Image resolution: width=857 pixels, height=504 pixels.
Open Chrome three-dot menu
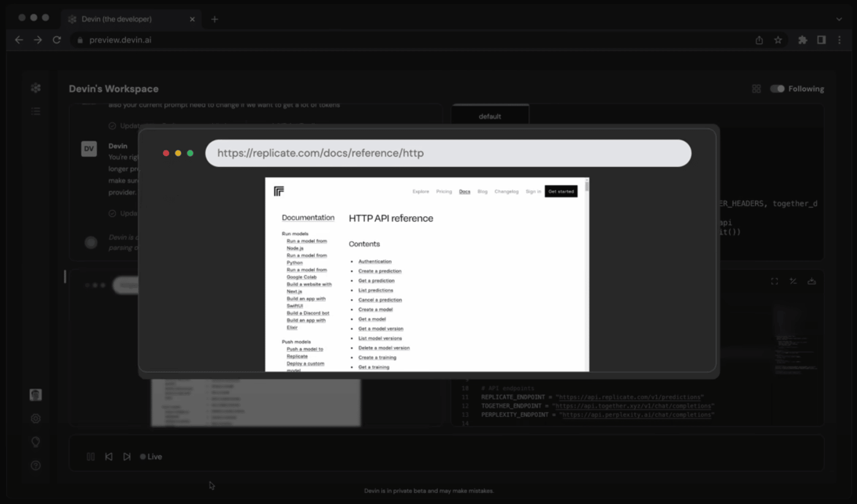(x=839, y=40)
